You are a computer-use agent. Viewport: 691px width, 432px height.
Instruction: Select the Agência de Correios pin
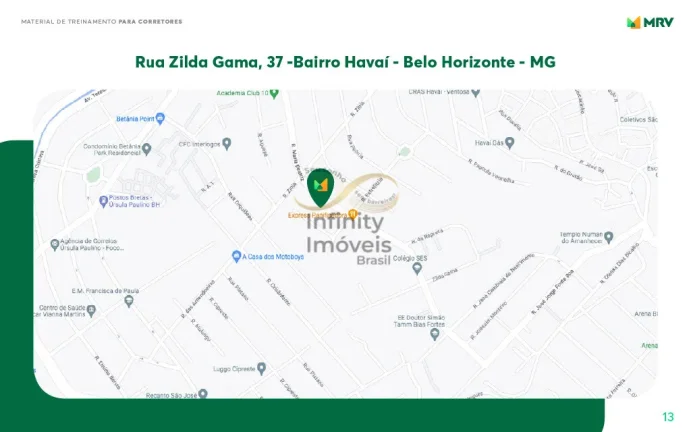(x=55, y=245)
